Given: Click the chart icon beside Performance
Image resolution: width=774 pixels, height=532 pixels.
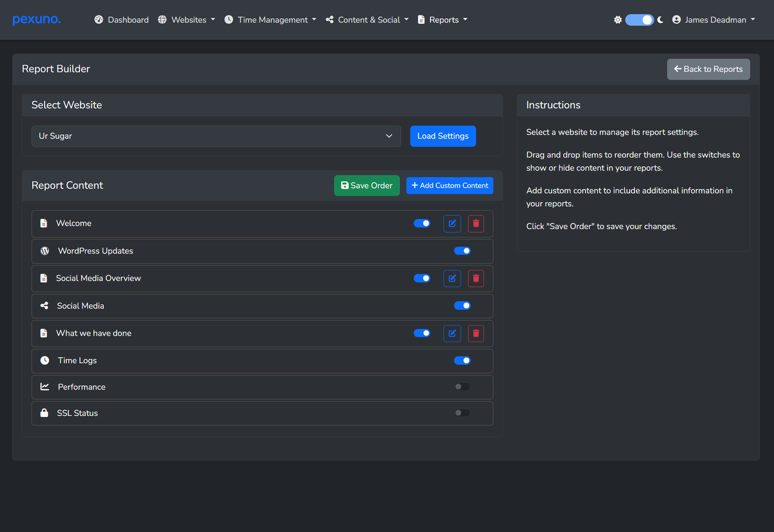Looking at the screenshot, I should point(45,387).
